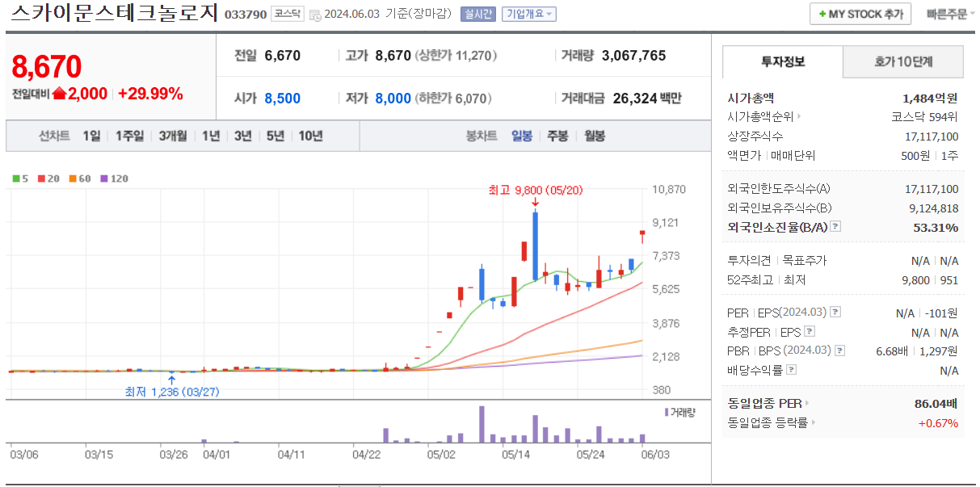The width and height of the screenshot is (980, 487).
Task: Select the 3년 line chart period
Action: pyautogui.click(x=243, y=136)
